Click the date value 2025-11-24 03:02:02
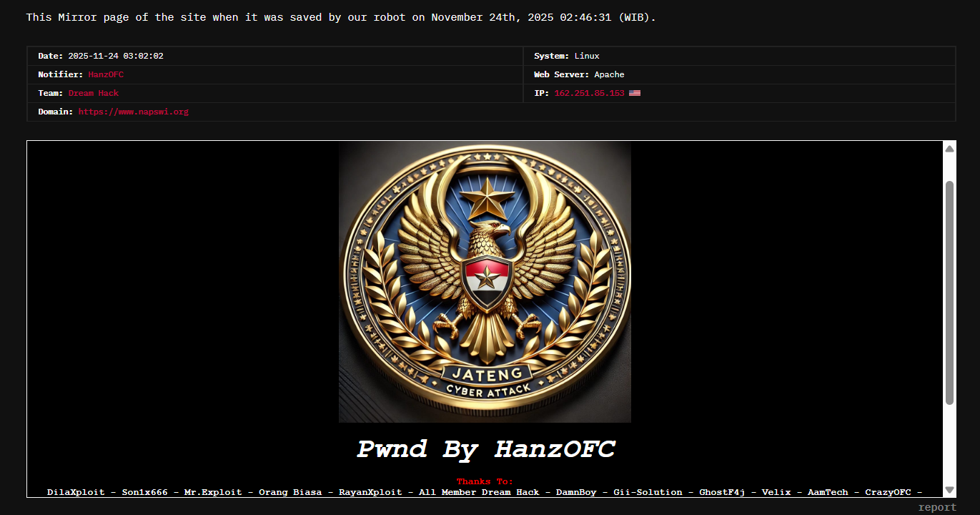The image size is (980, 515). (116, 56)
